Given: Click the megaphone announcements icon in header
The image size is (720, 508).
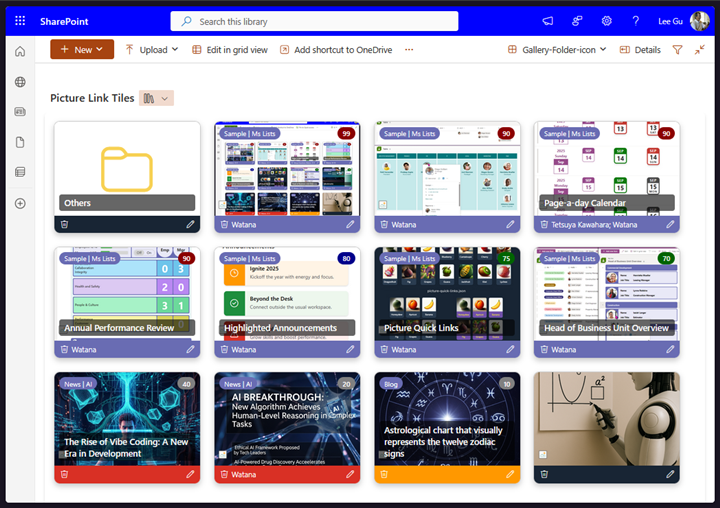Looking at the screenshot, I should [x=548, y=21].
